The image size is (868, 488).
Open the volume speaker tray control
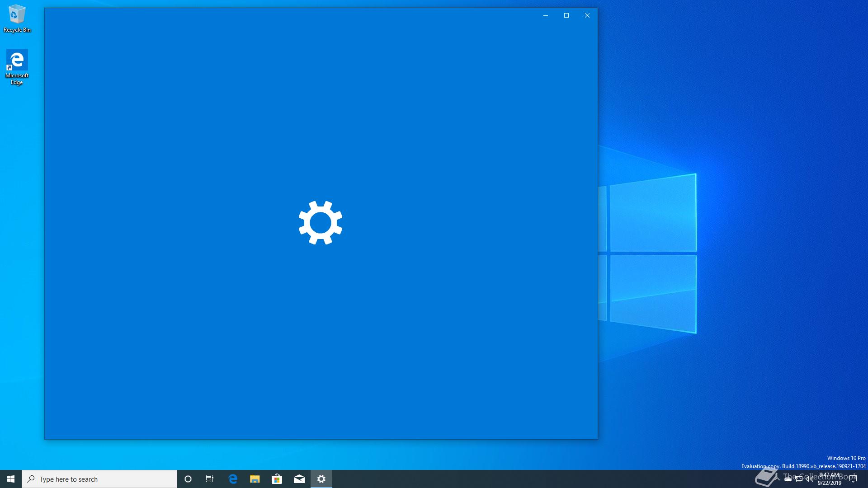[x=809, y=479]
